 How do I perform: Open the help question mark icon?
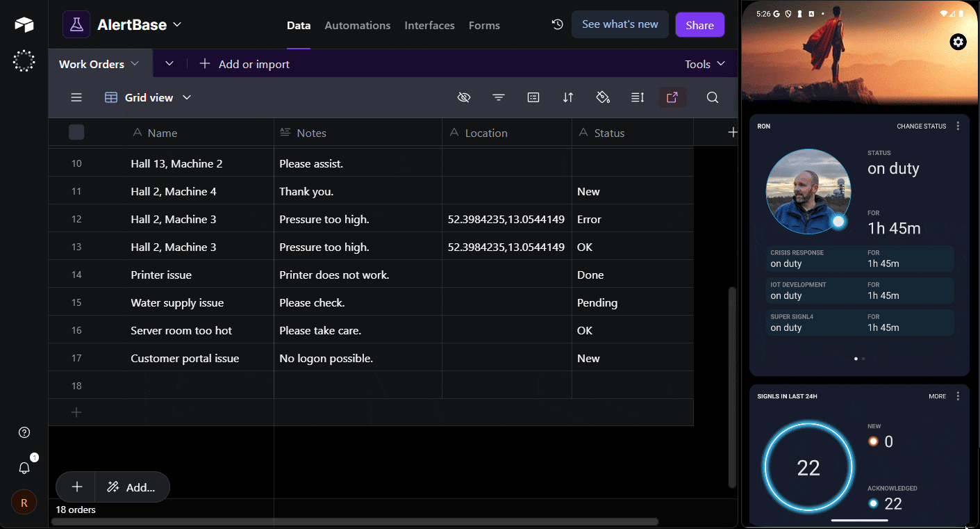[24, 432]
